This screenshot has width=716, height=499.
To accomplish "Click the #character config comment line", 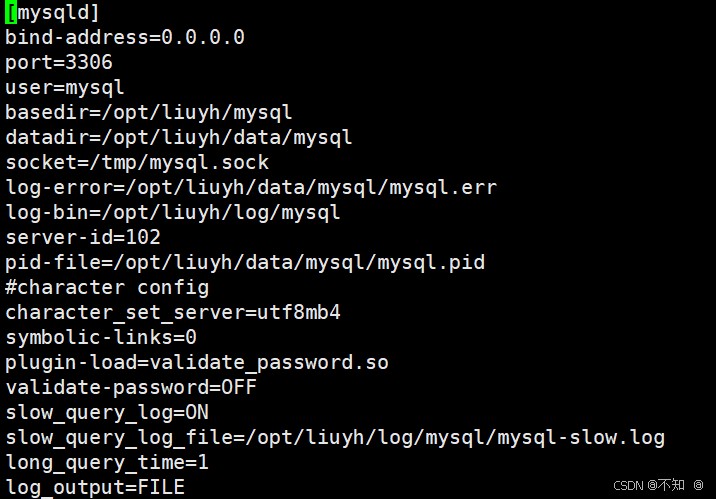I will tap(107, 288).
